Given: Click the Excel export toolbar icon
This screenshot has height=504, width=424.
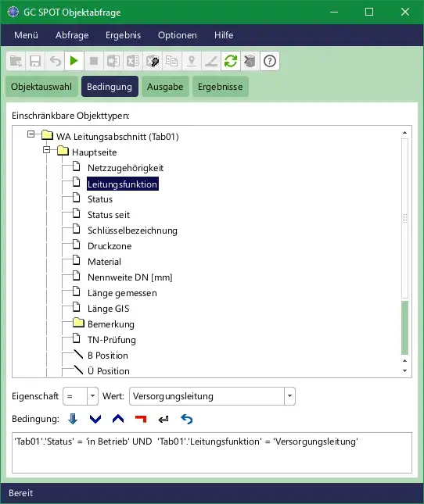Looking at the screenshot, I should [x=133, y=61].
